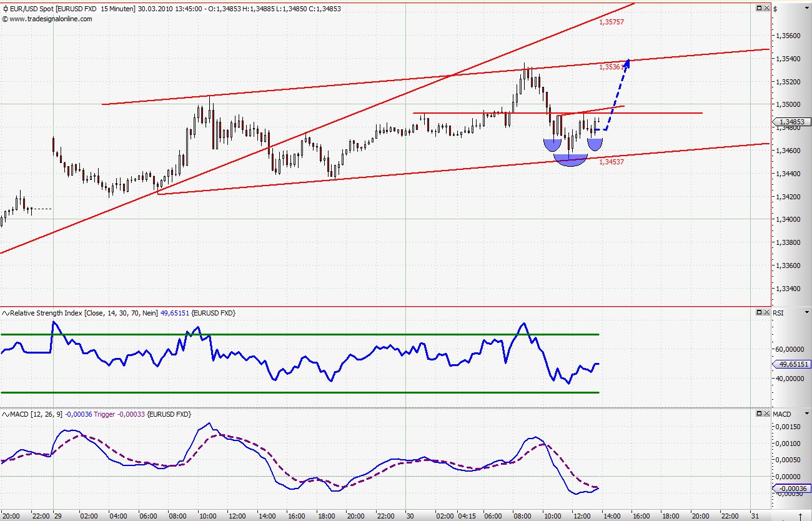Open the dropdown arrow beside the $ axis label

pyautogui.click(x=806, y=8)
